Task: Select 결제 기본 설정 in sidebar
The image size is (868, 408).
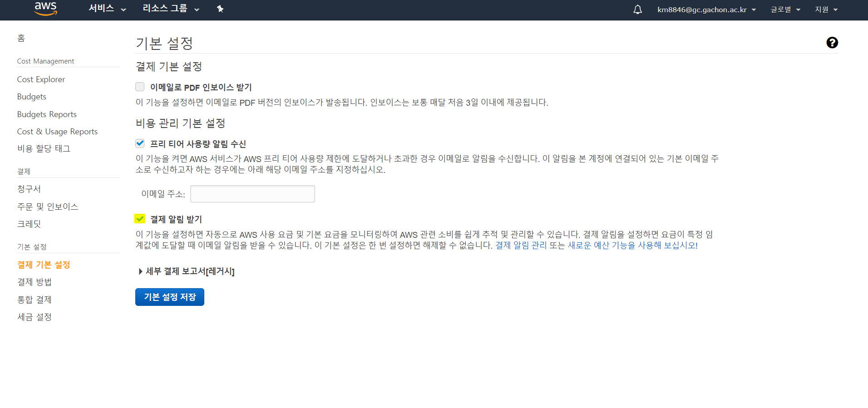Action: [44, 265]
